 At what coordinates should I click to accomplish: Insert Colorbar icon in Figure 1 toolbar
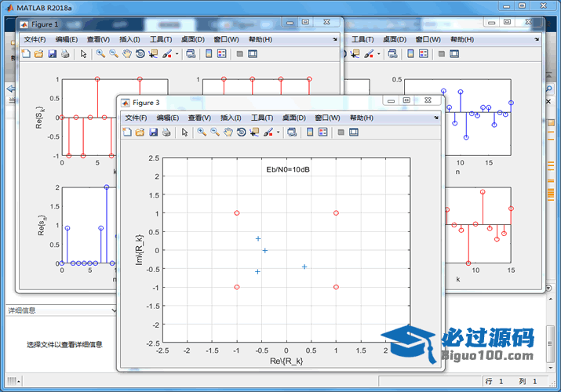click(209, 54)
